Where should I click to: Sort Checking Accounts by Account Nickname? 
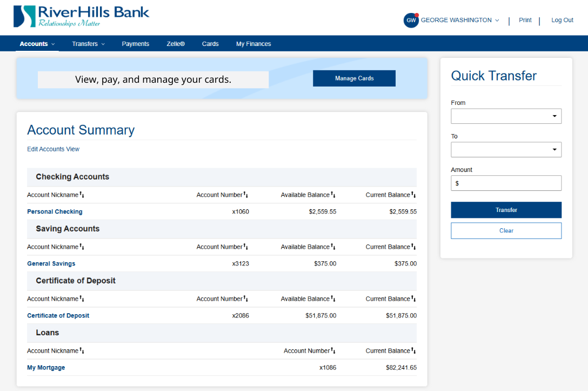(x=56, y=195)
